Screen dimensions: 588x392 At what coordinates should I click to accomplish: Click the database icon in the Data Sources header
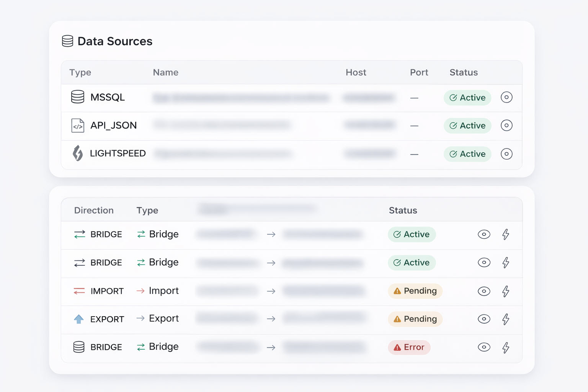click(x=67, y=41)
